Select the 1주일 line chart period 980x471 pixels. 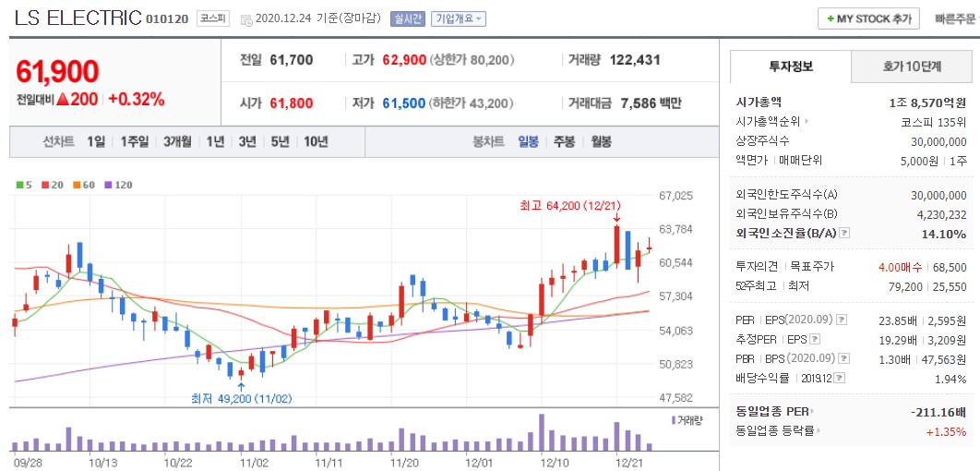point(135,141)
